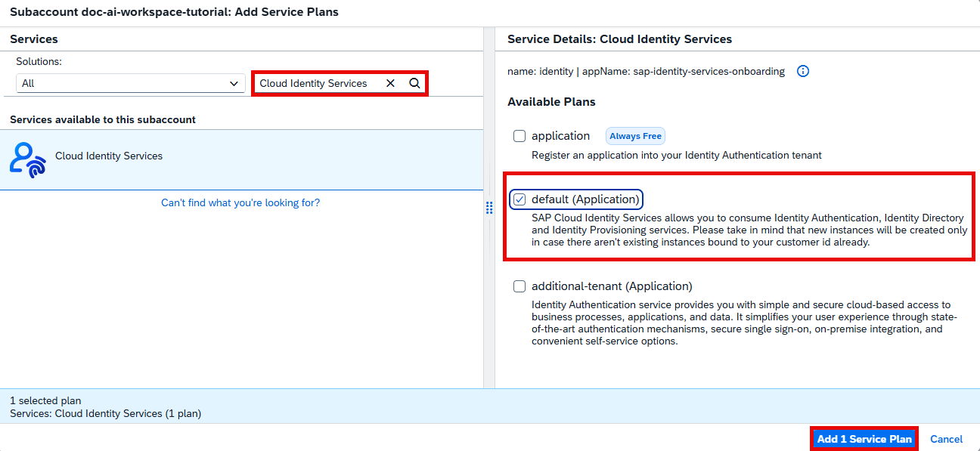
Task: Click the Cloud Identity Services fingerprint icon
Action: pyautogui.click(x=28, y=159)
